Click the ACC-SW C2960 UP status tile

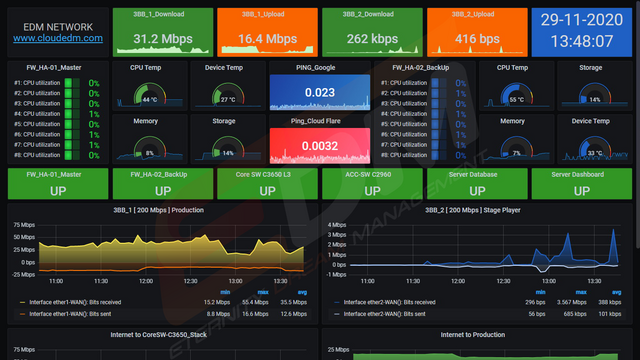pyautogui.click(x=372, y=184)
